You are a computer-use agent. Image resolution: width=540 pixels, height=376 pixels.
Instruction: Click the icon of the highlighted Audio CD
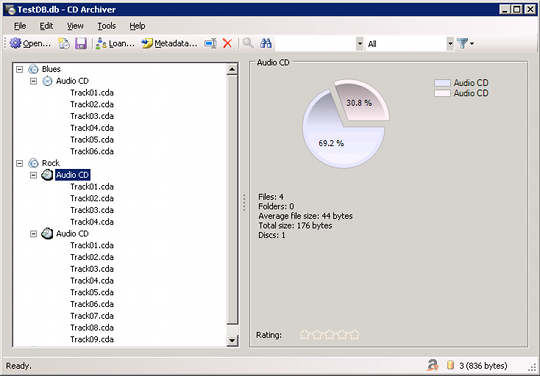[x=47, y=175]
